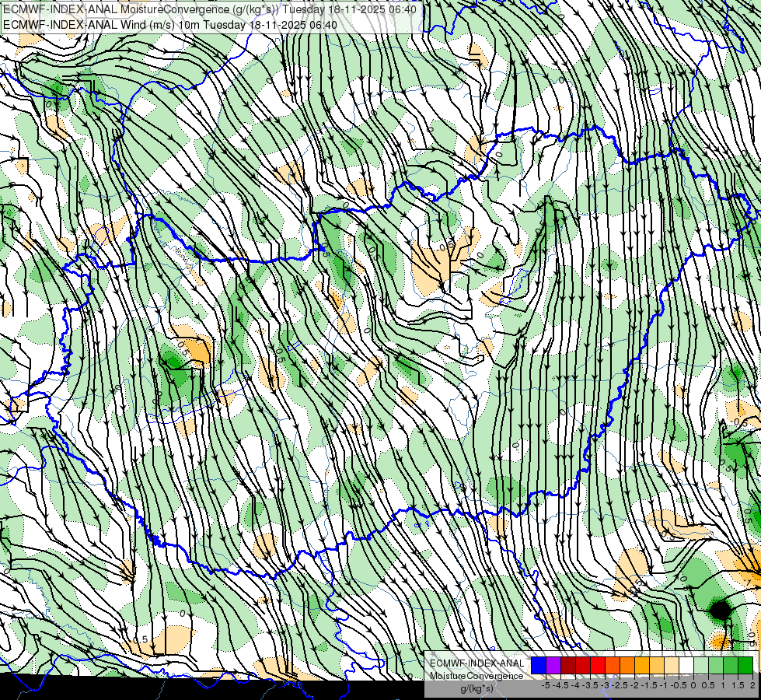Screen dimensions: 761x700
Task: Click the 2 legend tick label
Action: point(752,685)
